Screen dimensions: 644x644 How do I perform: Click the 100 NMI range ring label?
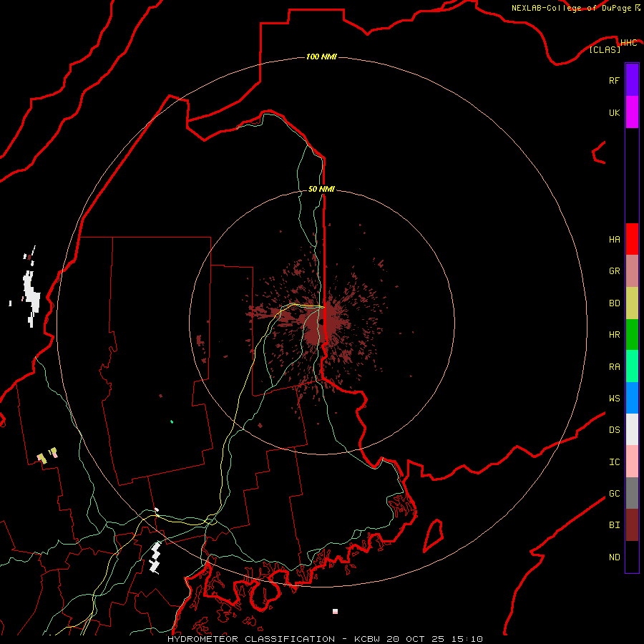(321, 57)
